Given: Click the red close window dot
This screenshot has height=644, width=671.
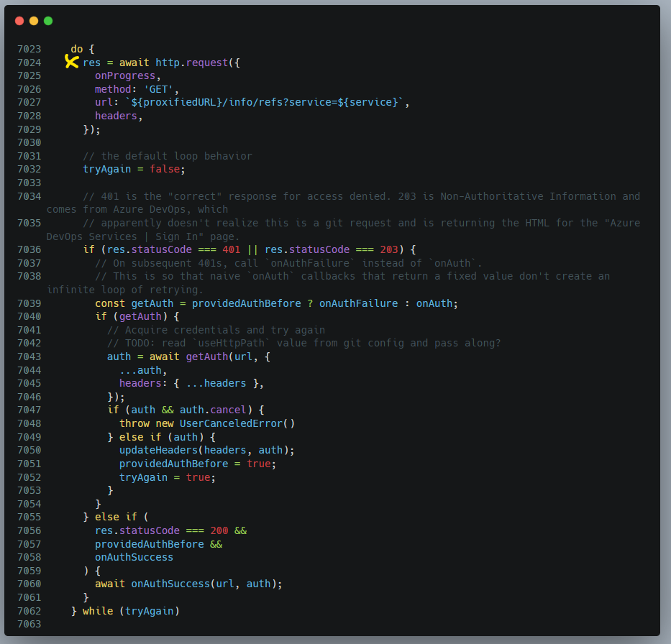Looking at the screenshot, I should tap(19, 21).
